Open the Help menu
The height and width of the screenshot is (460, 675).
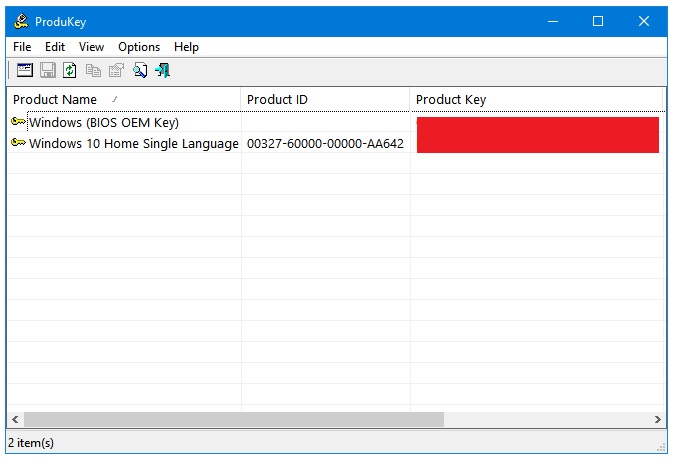click(x=186, y=47)
